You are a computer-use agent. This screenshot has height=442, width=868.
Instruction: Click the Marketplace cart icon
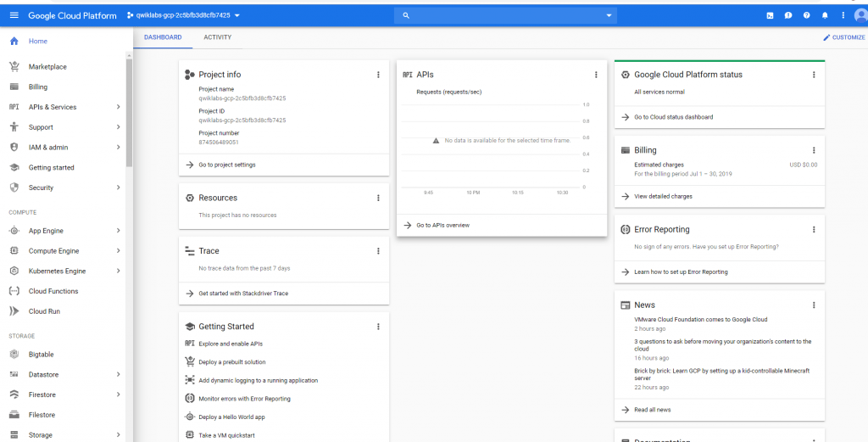tap(14, 66)
